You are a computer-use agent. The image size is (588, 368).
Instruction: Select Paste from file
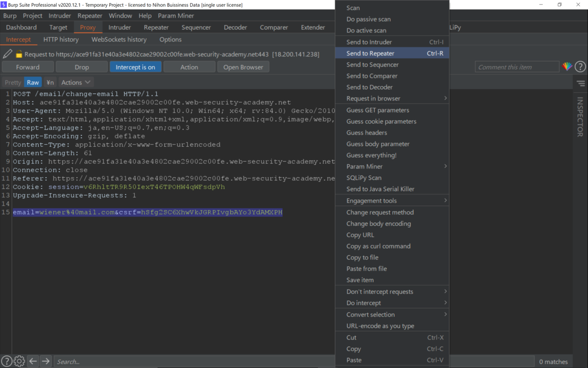pyautogui.click(x=392, y=268)
